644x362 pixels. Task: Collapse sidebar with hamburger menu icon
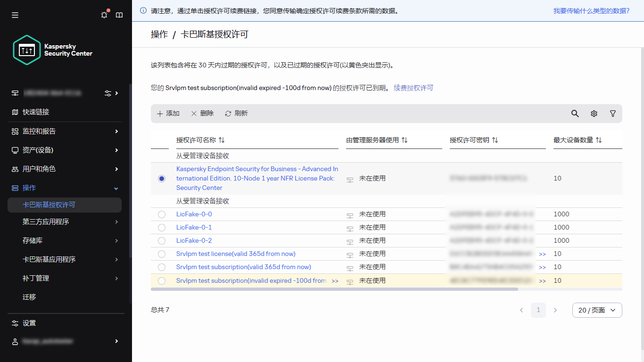pos(15,15)
